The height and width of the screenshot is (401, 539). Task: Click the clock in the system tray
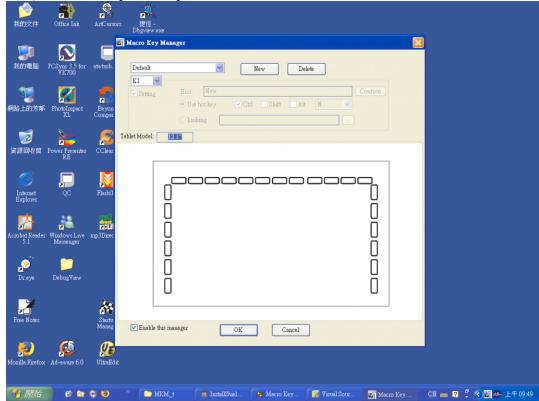(x=519, y=394)
